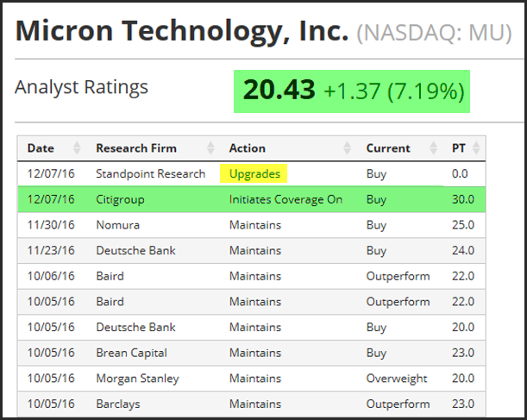Select the Nomura research firm entry
This screenshot has height=420, width=527.
pos(117,225)
